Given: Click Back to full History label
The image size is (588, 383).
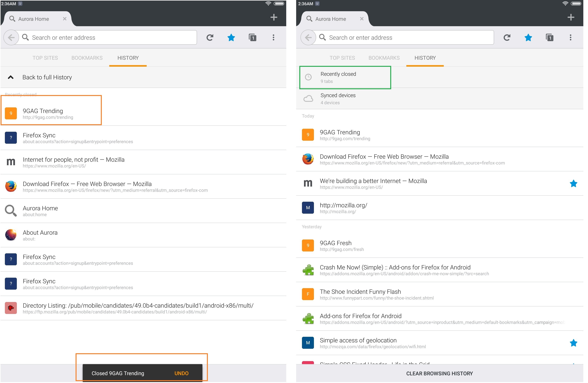Looking at the screenshot, I should (47, 77).
